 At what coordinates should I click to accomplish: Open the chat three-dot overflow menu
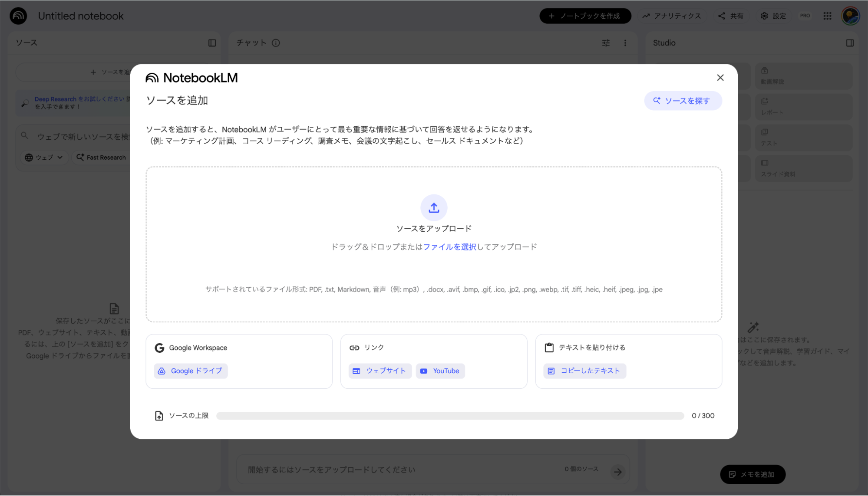pos(625,43)
